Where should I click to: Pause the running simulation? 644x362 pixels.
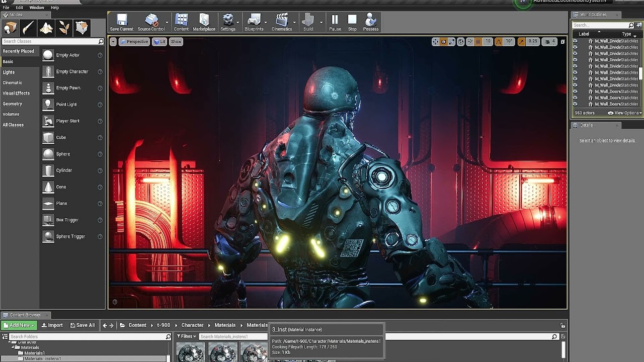(335, 22)
